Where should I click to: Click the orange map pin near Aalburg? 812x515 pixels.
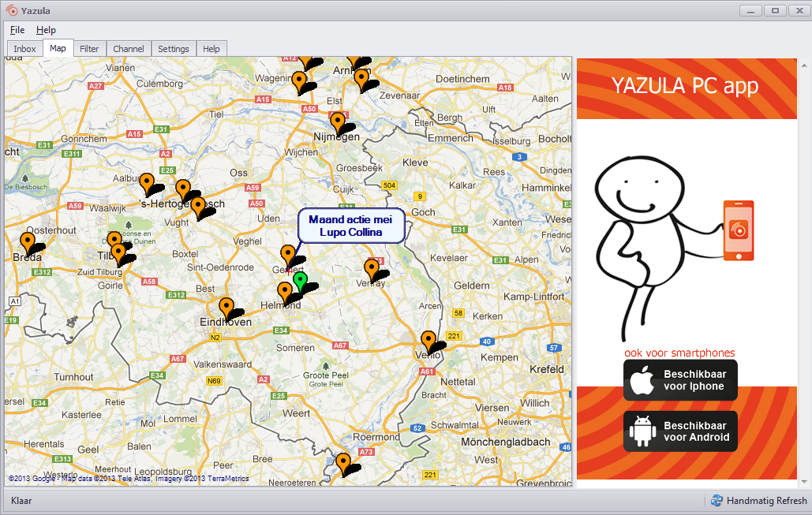(x=147, y=185)
